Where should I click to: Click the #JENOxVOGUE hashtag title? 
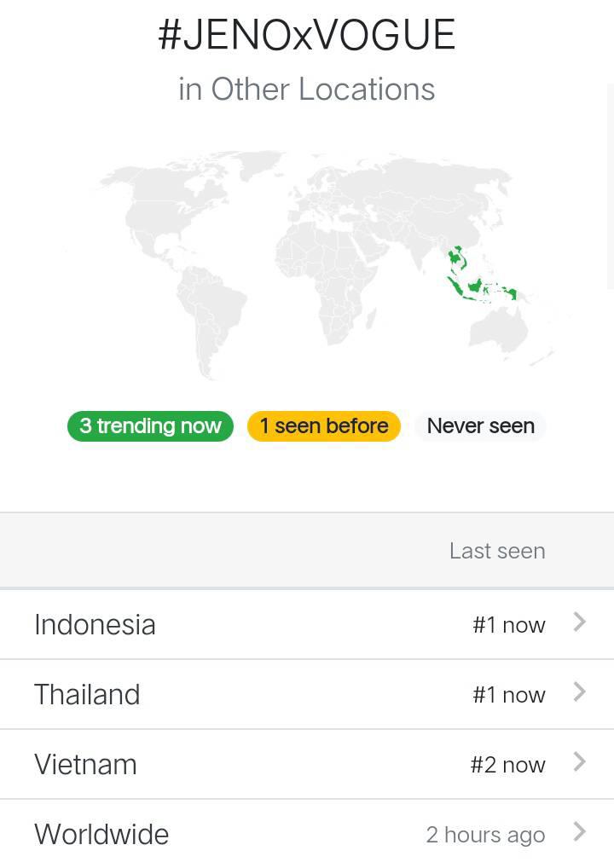point(307,34)
